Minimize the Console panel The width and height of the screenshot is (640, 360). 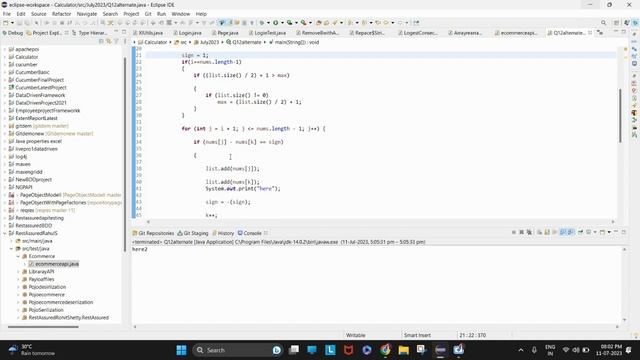(616, 232)
